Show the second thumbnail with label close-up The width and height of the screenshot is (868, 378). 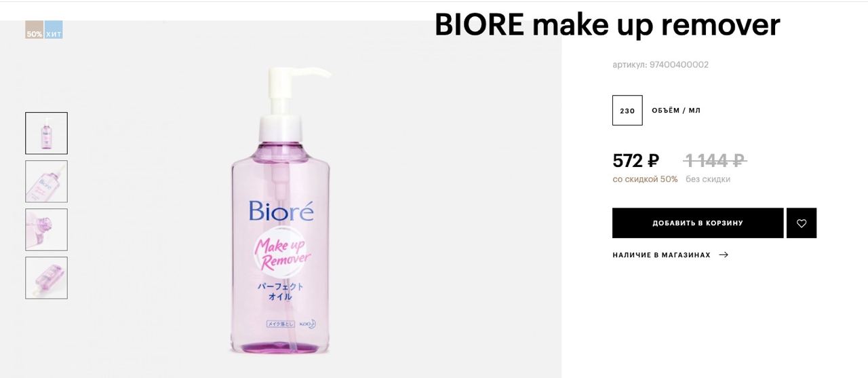tap(46, 181)
